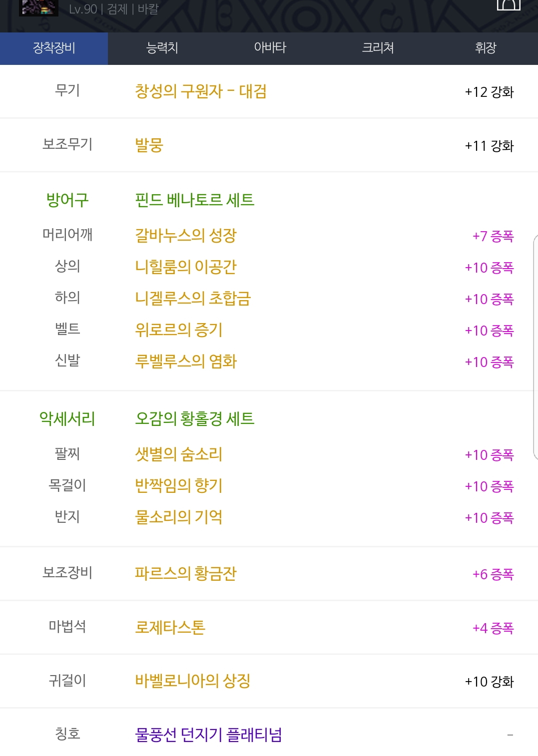Viewport: 538px width, 756px height.
Task: Click the sub-weapon item 발뭉
Action: point(149,145)
